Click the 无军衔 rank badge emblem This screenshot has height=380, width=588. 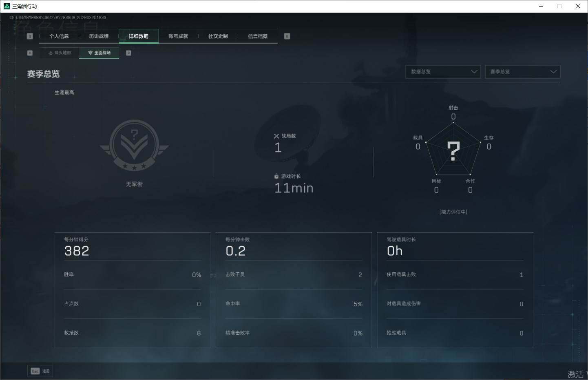[134, 146]
